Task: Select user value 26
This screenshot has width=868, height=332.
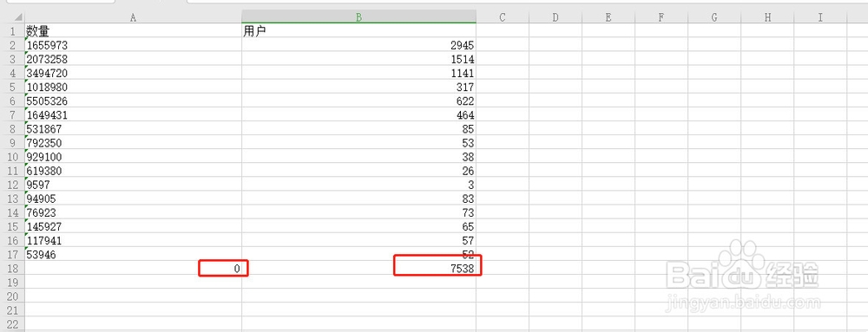Action: [x=358, y=170]
